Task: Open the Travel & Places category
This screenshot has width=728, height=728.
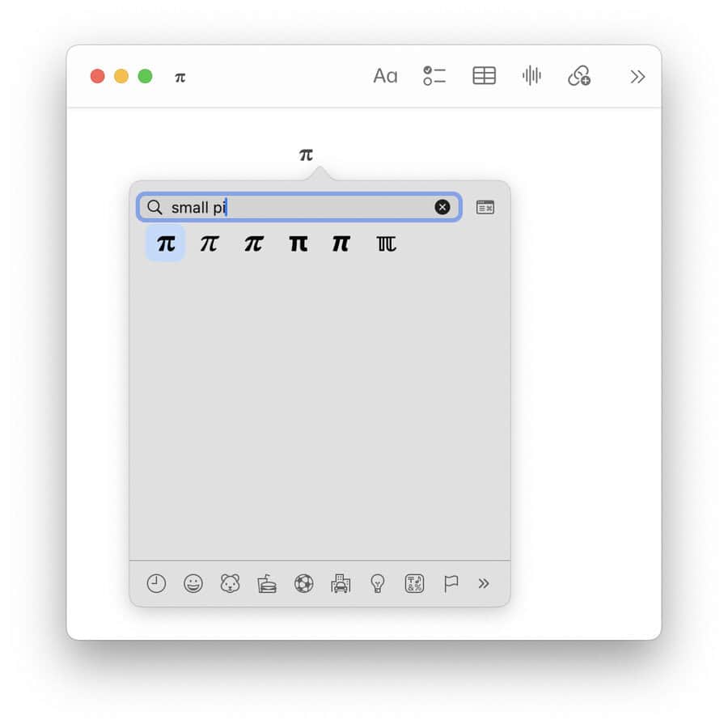Action: [340, 583]
